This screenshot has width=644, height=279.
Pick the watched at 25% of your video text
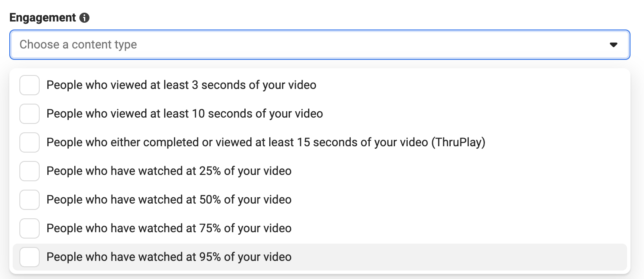(x=169, y=171)
